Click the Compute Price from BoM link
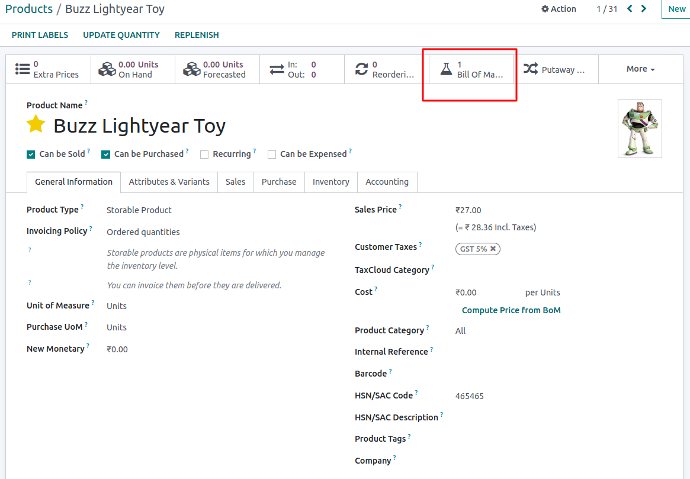Screen dimensions: 690x479 pyautogui.click(x=511, y=310)
